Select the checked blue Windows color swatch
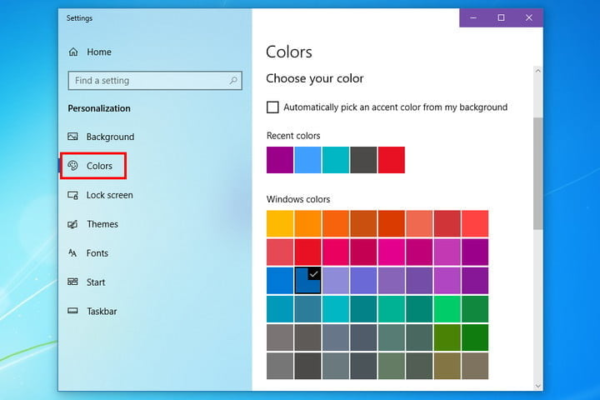The height and width of the screenshot is (400, 600). tap(308, 280)
